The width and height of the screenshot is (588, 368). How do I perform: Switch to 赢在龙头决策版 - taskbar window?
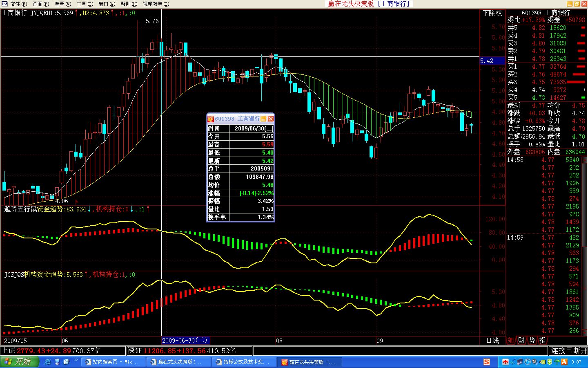pos(309,362)
